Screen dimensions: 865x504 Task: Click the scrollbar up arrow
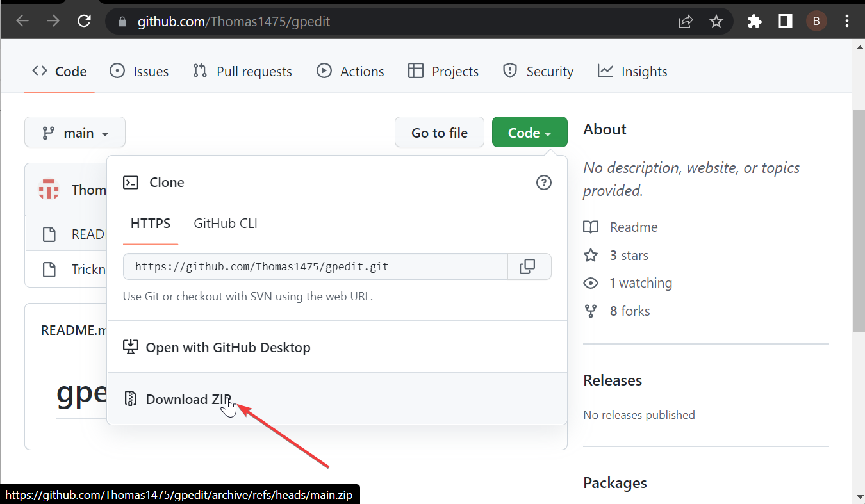coord(859,47)
